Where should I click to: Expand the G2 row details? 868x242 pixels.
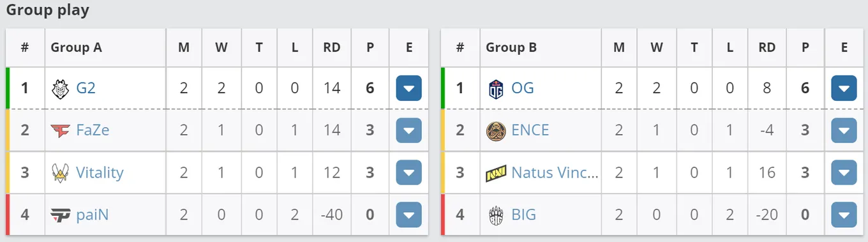408,88
